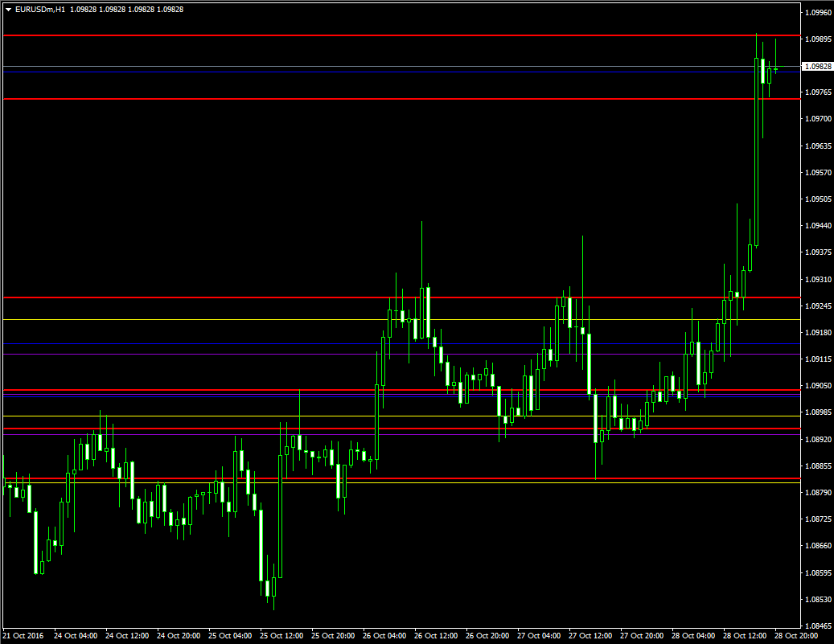Click the 25 Oct 20:00 time label
The height and width of the screenshot is (644, 834).
tap(334, 636)
